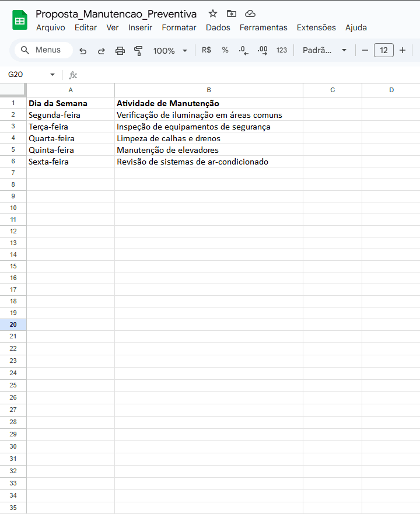Open the 123 number format menu
This screenshot has width=420, height=514.
pyautogui.click(x=282, y=50)
